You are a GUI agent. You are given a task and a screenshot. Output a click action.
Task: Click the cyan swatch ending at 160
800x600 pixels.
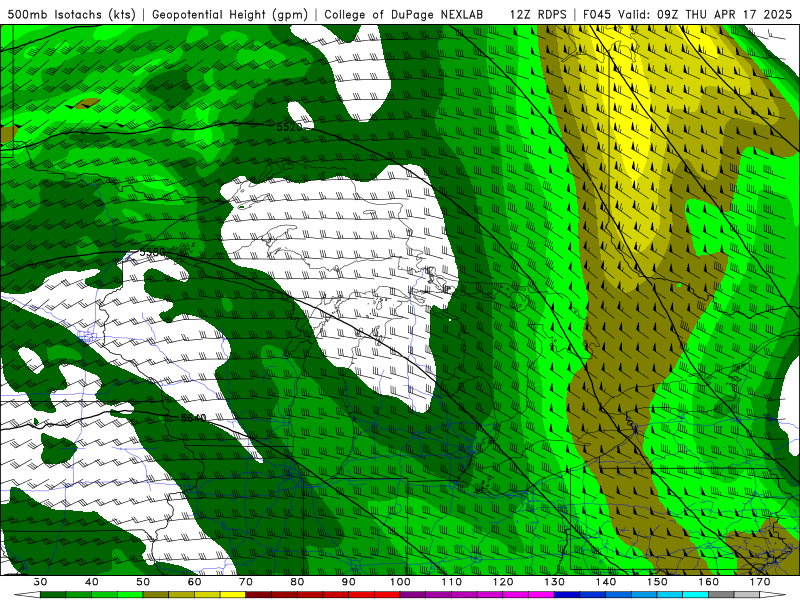[x=695, y=595]
